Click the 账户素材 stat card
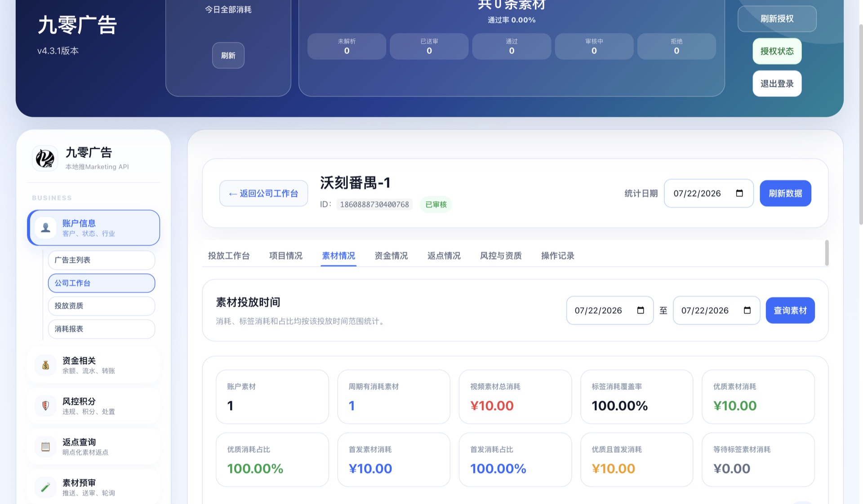The width and height of the screenshot is (863, 504). click(x=272, y=397)
